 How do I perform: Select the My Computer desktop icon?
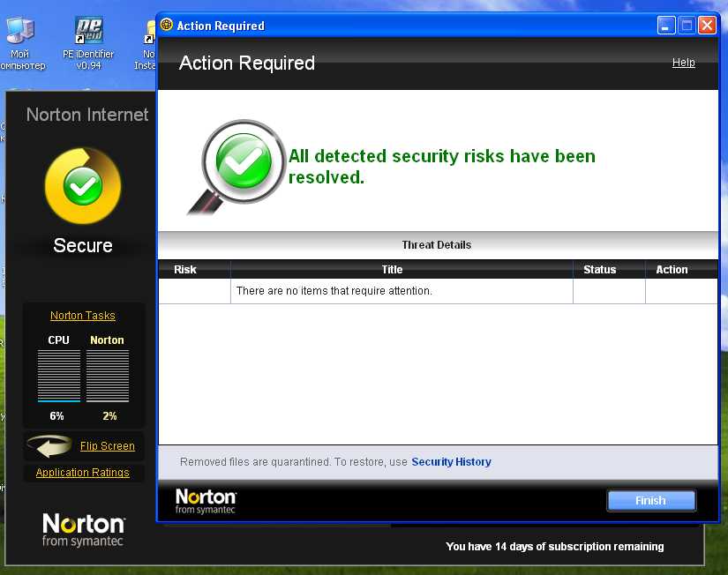click(x=20, y=43)
